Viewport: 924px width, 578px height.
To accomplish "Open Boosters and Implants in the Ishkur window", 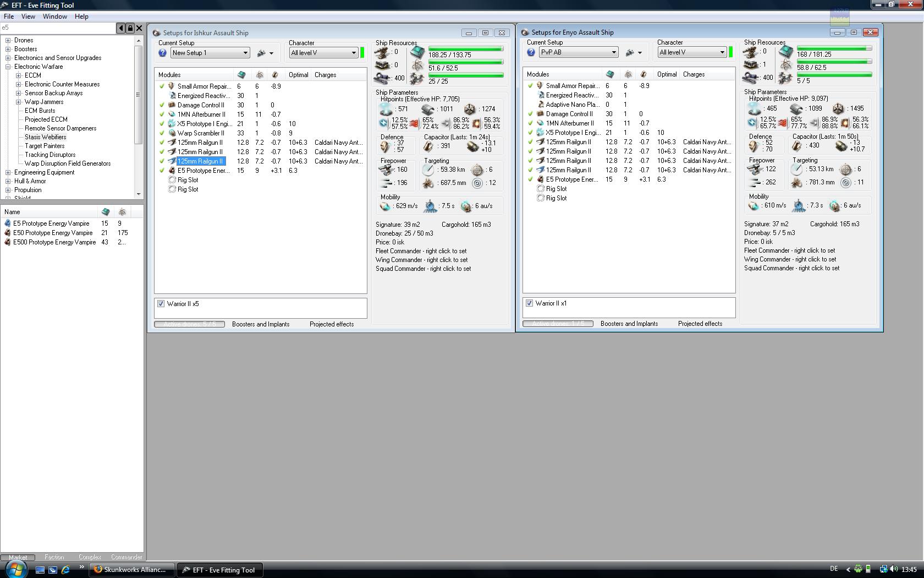I will point(261,324).
